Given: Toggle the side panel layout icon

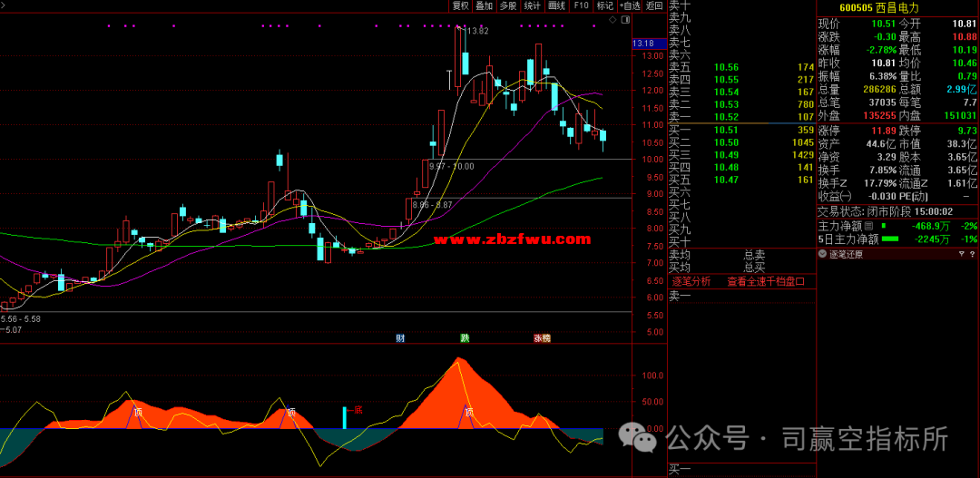Looking at the screenshot, I should coord(625,20).
